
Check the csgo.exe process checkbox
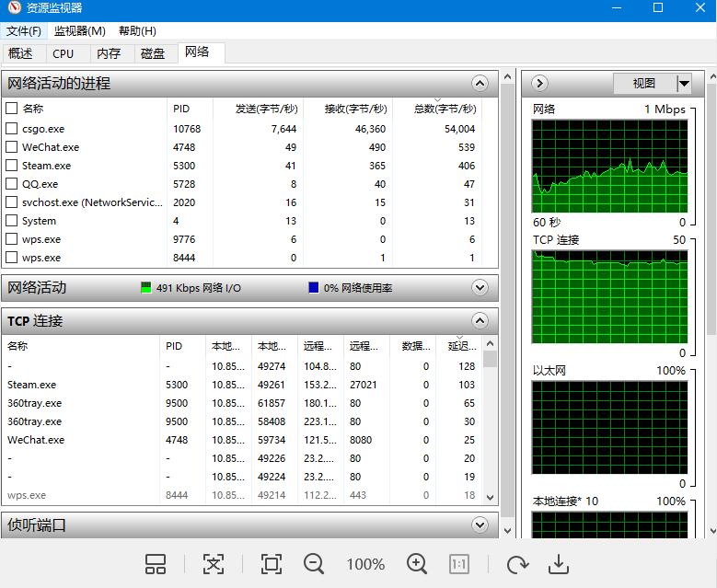coord(12,129)
